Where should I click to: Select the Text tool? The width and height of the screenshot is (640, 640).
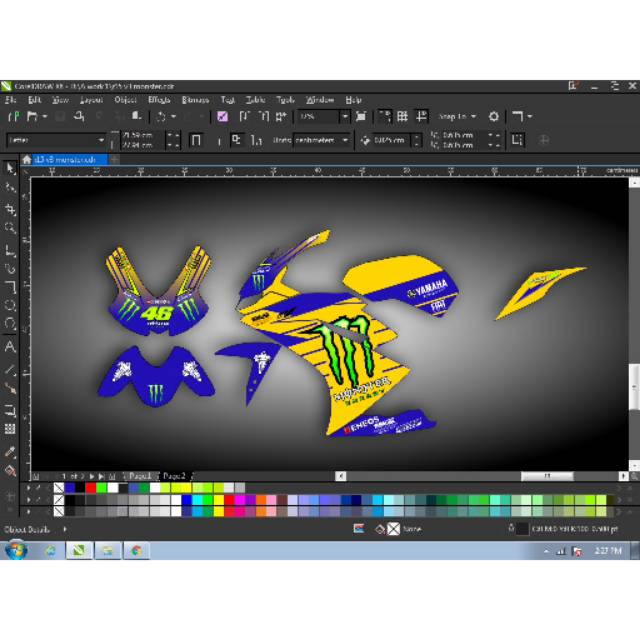click(10, 347)
